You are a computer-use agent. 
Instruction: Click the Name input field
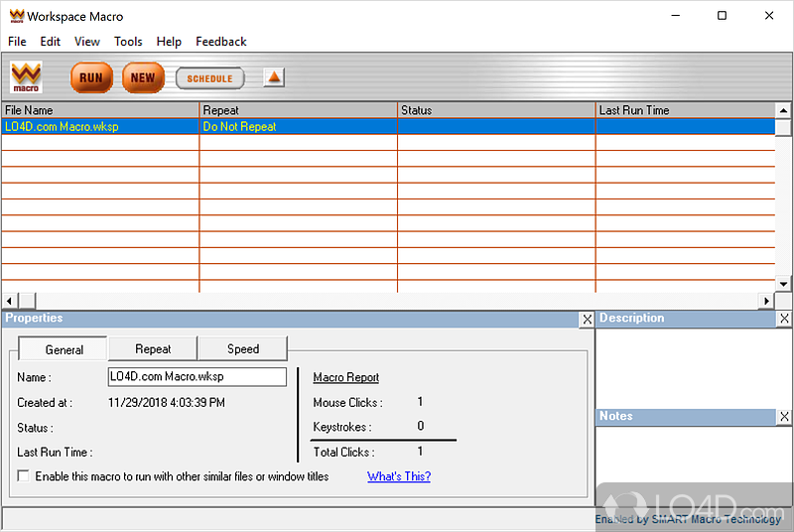[x=197, y=377]
